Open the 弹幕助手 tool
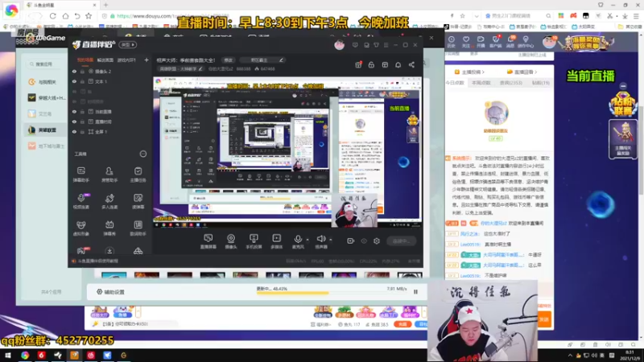644x362 pixels. [81, 174]
